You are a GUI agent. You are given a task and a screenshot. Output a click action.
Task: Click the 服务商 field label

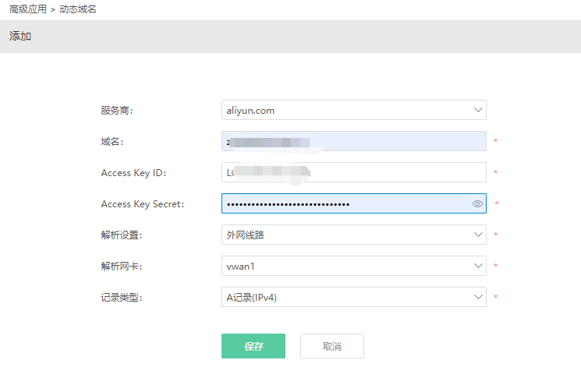[117, 111]
